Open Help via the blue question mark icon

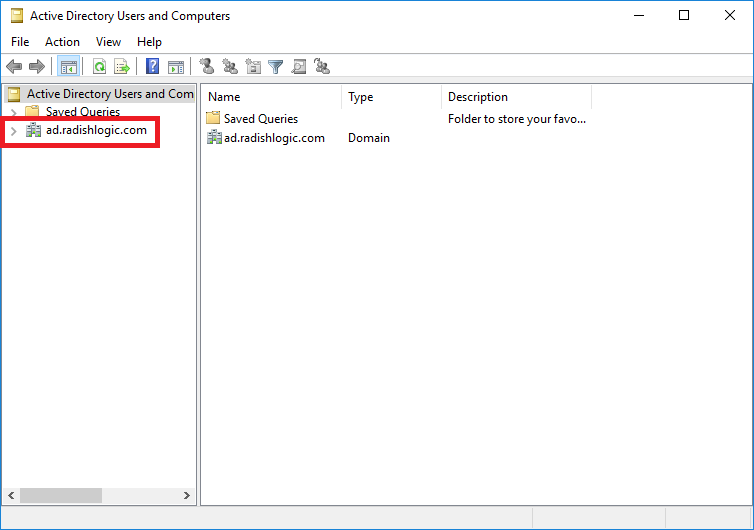[x=152, y=66]
